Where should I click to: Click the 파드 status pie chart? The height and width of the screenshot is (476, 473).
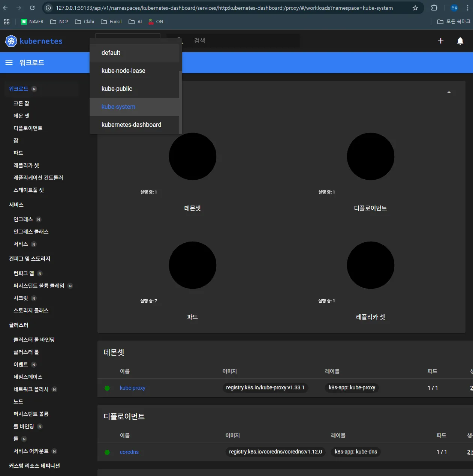[193, 265]
